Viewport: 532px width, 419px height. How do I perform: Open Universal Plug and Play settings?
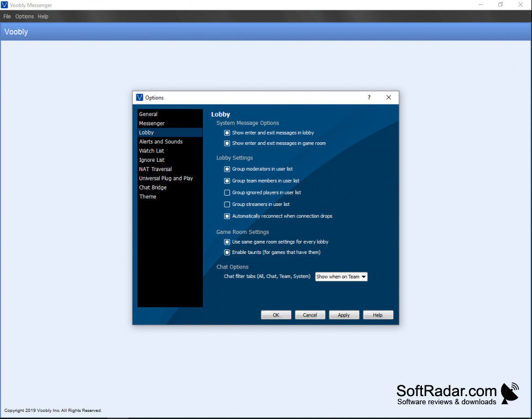point(170,178)
